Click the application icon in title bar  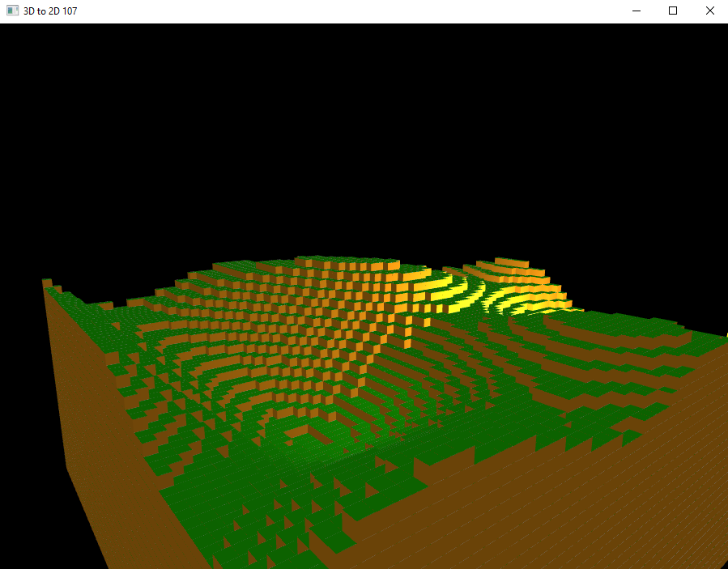click(x=12, y=11)
